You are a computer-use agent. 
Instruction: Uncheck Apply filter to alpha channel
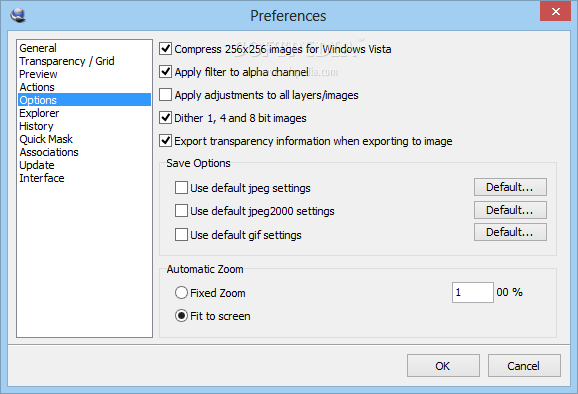click(x=166, y=72)
